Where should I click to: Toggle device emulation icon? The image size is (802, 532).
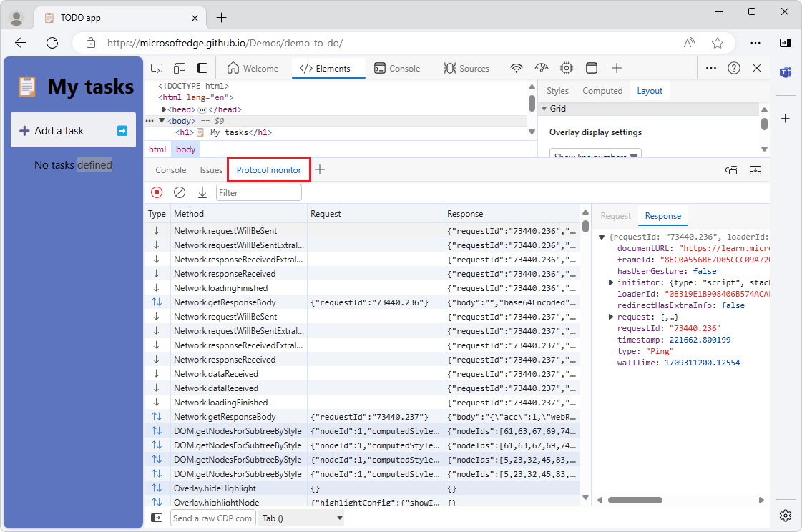coord(180,68)
